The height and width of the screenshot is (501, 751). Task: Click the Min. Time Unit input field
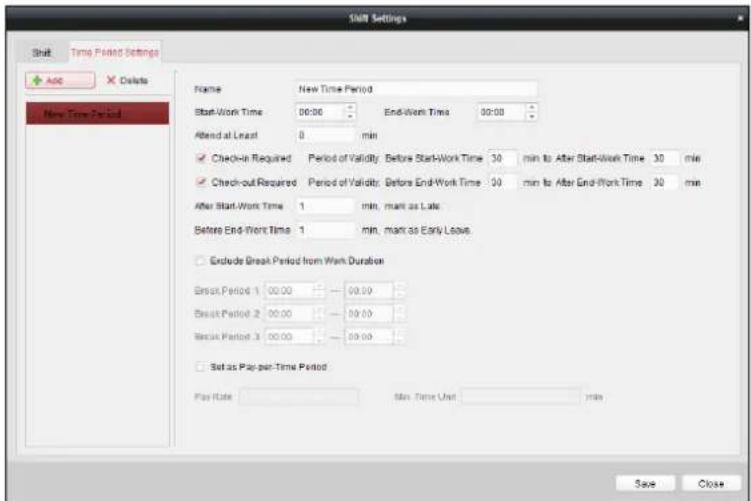click(x=521, y=397)
